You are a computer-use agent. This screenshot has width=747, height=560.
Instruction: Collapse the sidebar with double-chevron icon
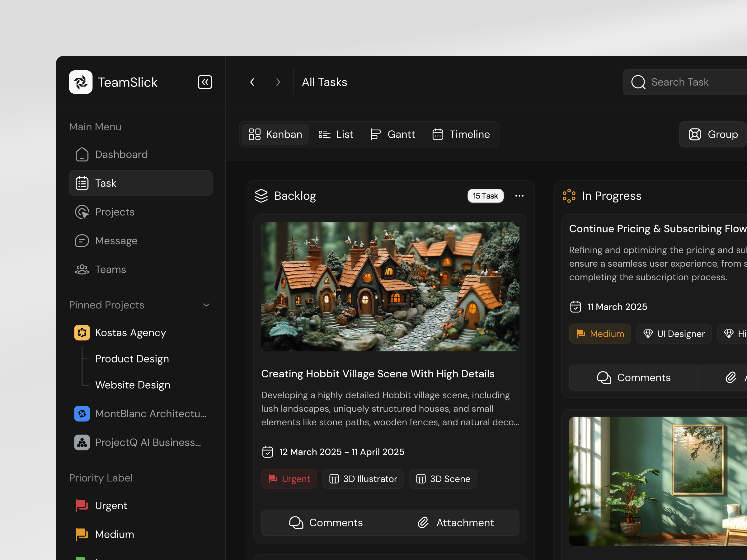[x=205, y=82]
